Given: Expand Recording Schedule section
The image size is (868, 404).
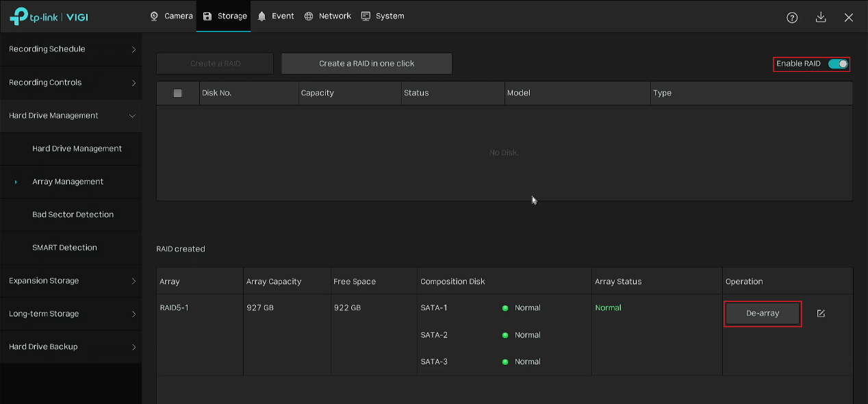Looking at the screenshot, I should point(71,49).
